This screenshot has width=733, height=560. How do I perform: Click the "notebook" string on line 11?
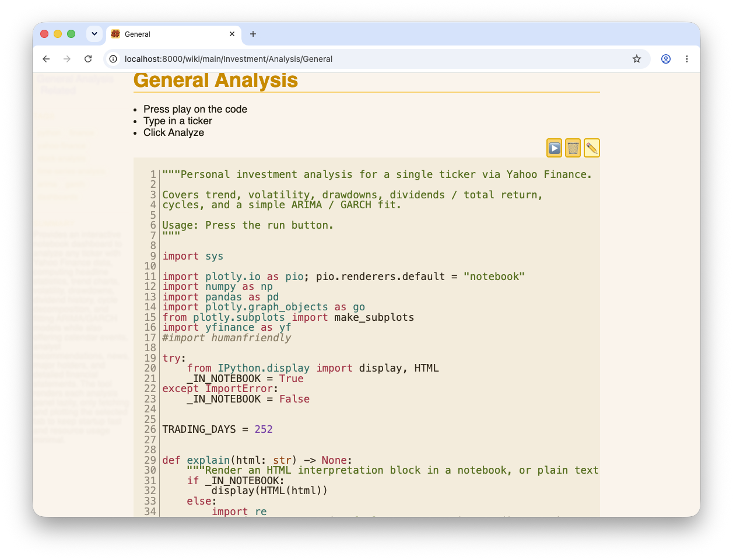(x=494, y=276)
